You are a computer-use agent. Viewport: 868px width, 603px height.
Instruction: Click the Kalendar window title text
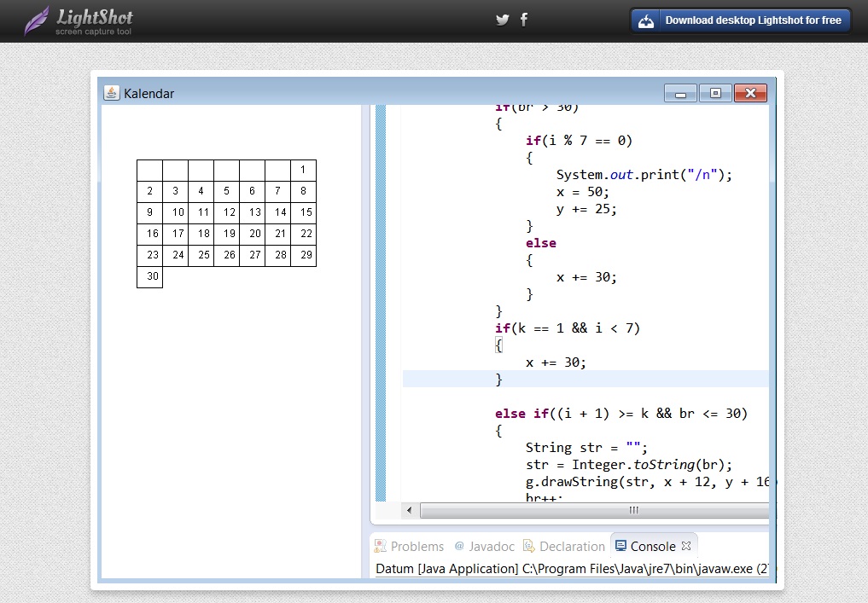coord(149,94)
